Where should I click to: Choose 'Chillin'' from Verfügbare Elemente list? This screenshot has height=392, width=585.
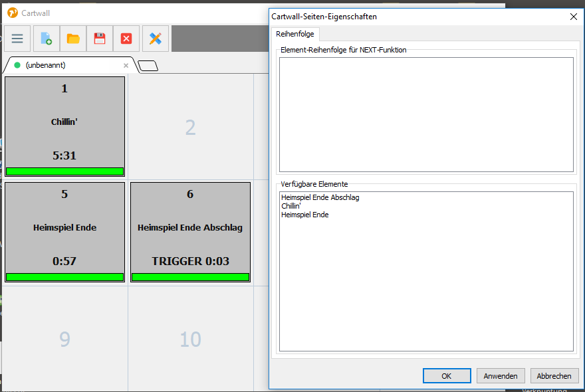coord(292,206)
